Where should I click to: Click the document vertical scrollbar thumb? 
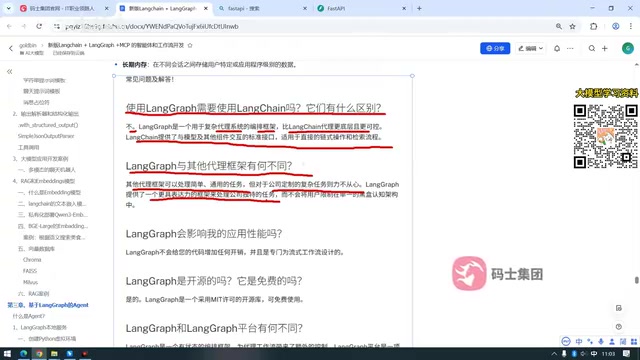click(x=636, y=280)
